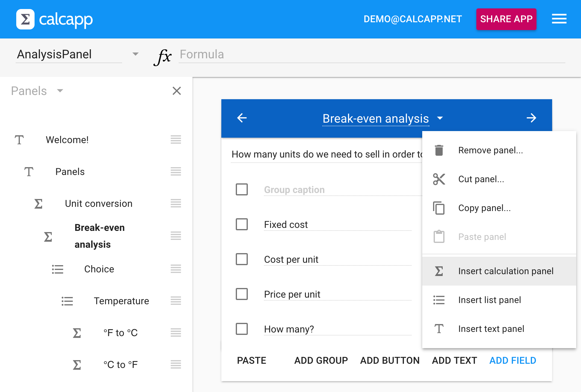Screen dimensions: 581x392
Task: Click the left back arrow icon
Action: tap(242, 118)
